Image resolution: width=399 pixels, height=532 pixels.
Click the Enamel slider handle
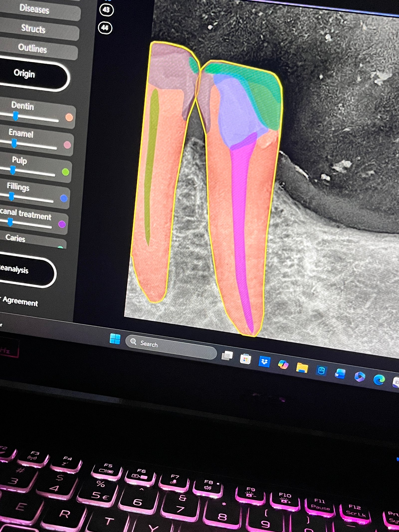14,143
